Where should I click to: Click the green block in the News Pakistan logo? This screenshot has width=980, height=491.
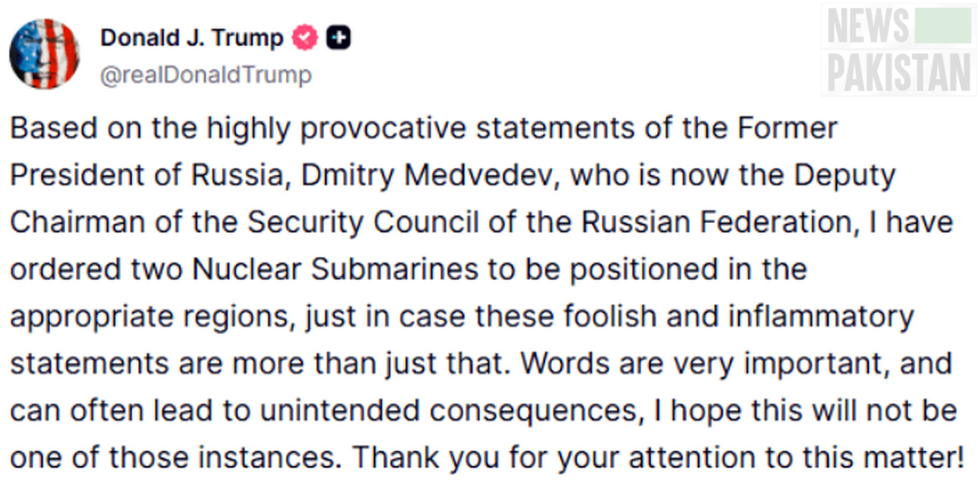point(943,29)
